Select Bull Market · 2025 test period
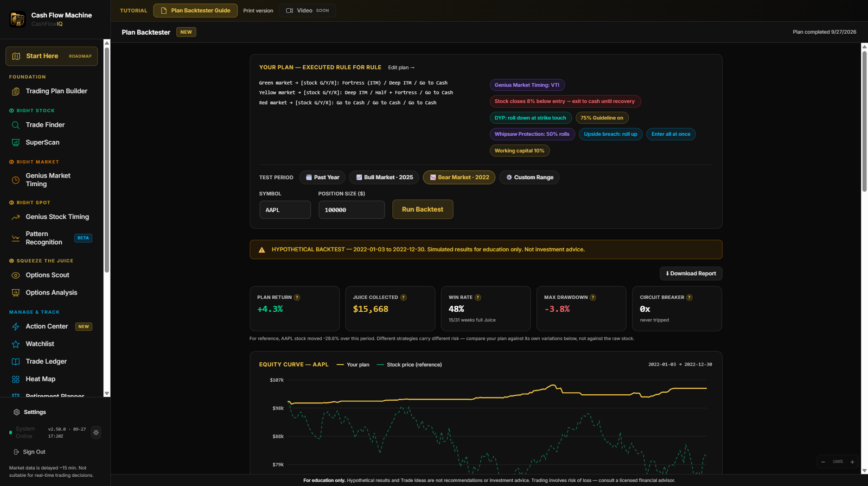 (x=384, y=178)
